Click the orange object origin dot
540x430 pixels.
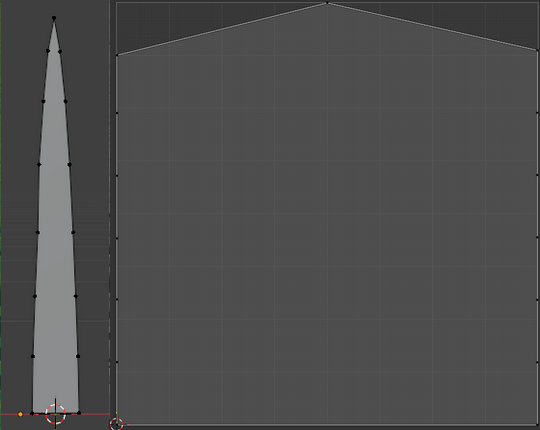(20, 414)
